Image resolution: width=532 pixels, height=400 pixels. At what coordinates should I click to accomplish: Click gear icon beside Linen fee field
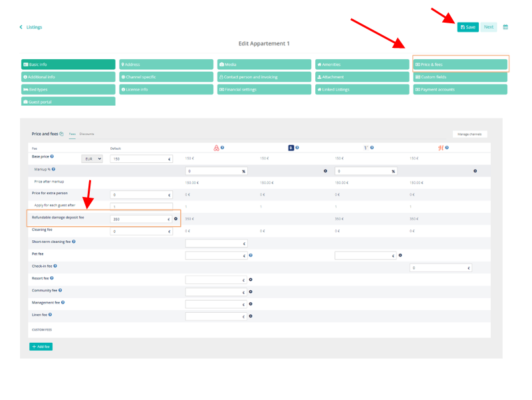(x=251, y=316)
